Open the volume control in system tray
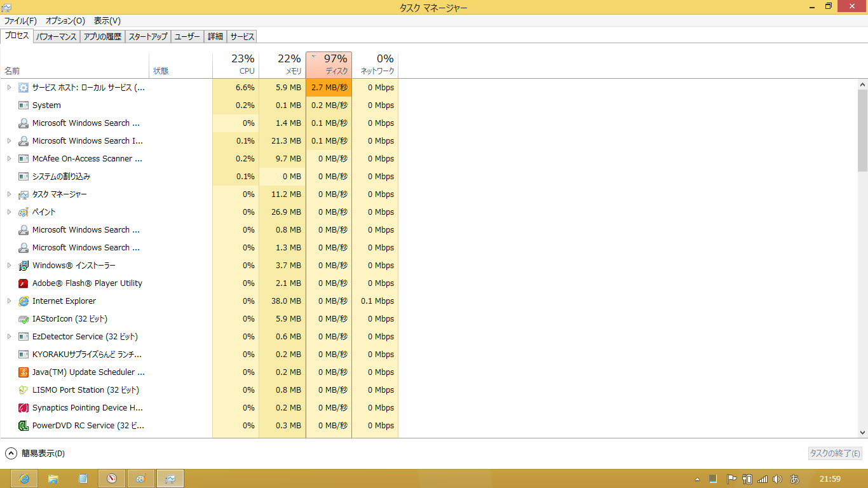The width and height of the screenshot is (868, 488). (x=776, y=479)
